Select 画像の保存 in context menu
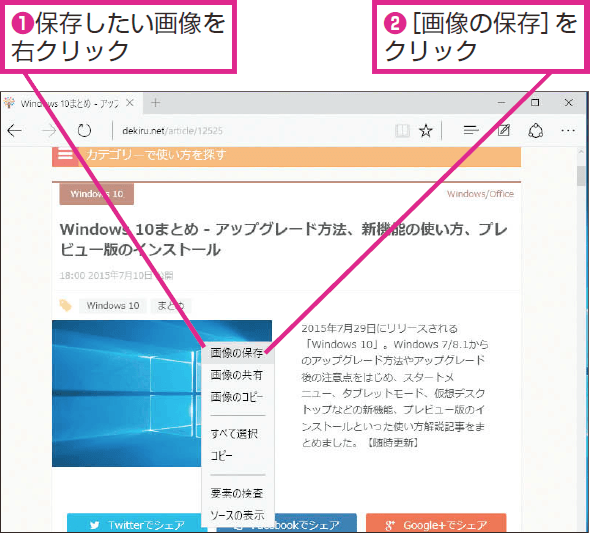The height and width of the screenshot is (533, 595). click(238, 353)
